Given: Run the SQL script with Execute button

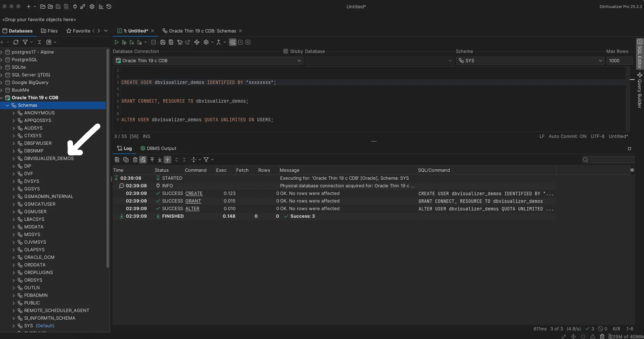Looking at the screenshot, I should (117, 42).
